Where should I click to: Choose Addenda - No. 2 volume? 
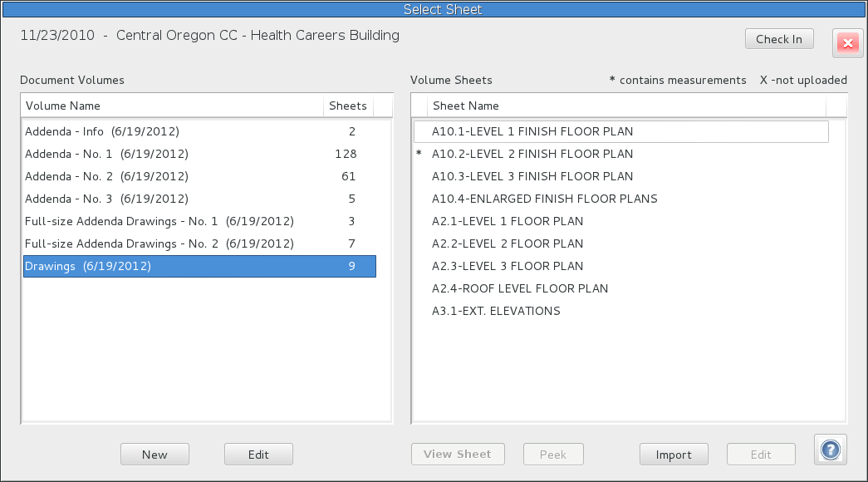tap(200, 176)
